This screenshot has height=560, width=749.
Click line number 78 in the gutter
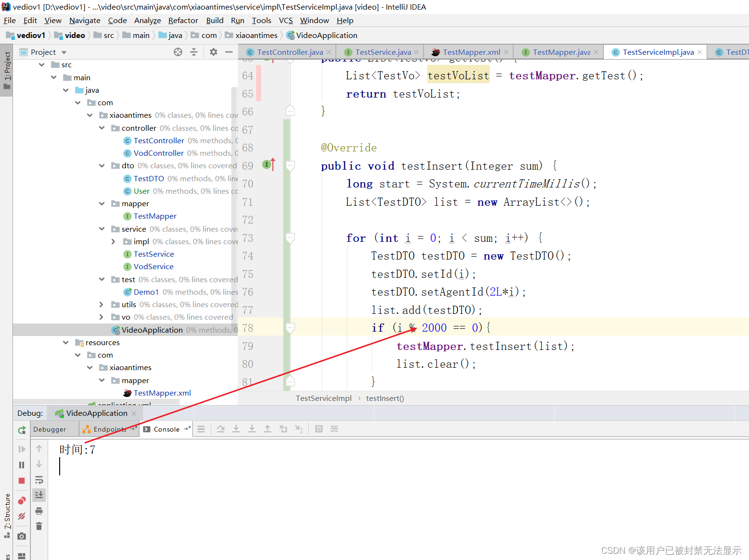tap(248, 328)
